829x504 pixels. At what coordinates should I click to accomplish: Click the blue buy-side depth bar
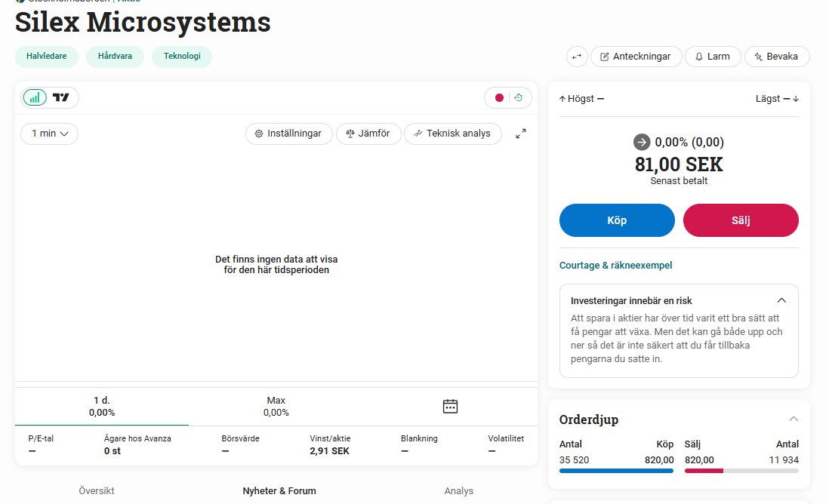coord(616,471)
